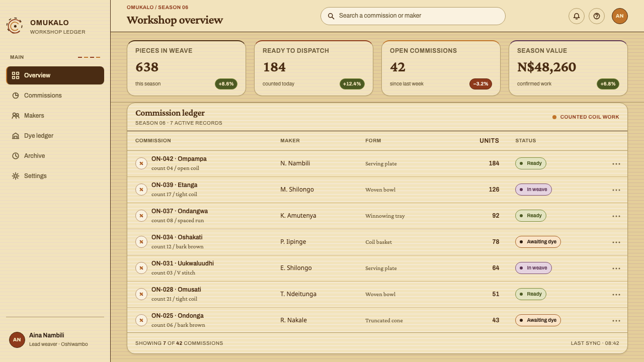Screen dimensions: 644x362
Task: Open the Open Commissions card
Action: pyautogui.click(x=441, y=68)
